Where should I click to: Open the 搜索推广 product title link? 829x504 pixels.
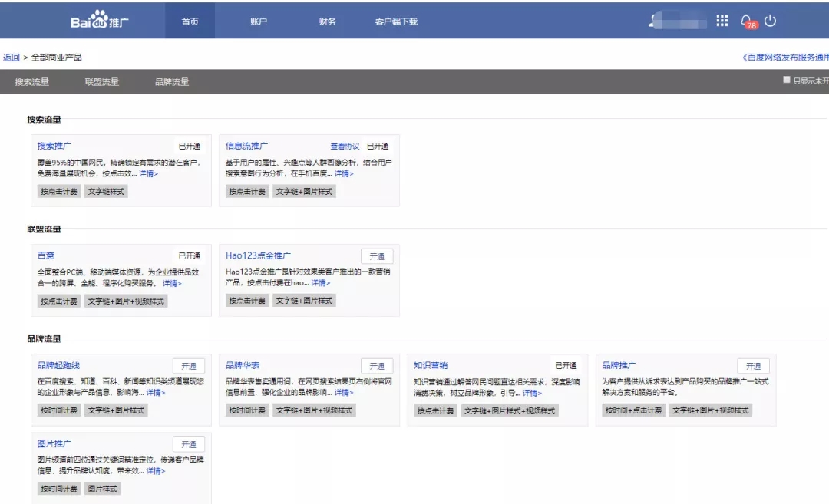(x=54, y=146)
